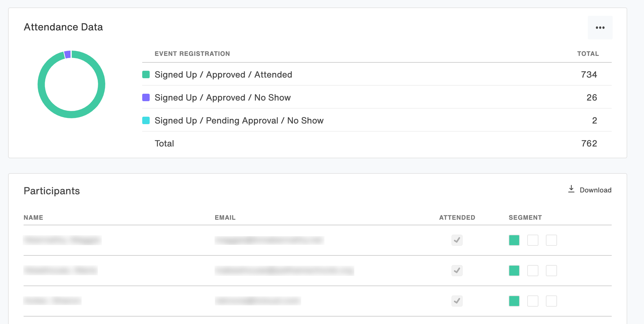Screen dimensions: 644x324
Task: Sort by the Name column header
Action: coord(33,218)
